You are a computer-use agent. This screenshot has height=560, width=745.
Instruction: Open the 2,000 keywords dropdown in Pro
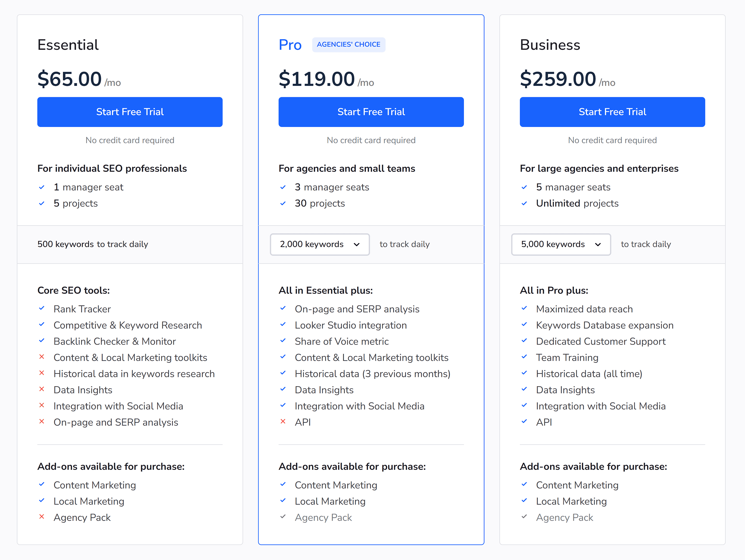tap(319, 244)
